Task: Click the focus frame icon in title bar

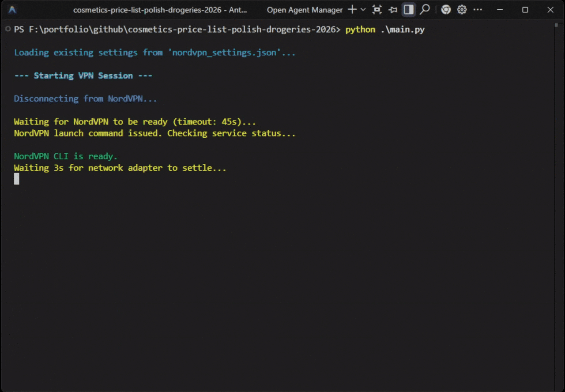Action: pos(377,10)
